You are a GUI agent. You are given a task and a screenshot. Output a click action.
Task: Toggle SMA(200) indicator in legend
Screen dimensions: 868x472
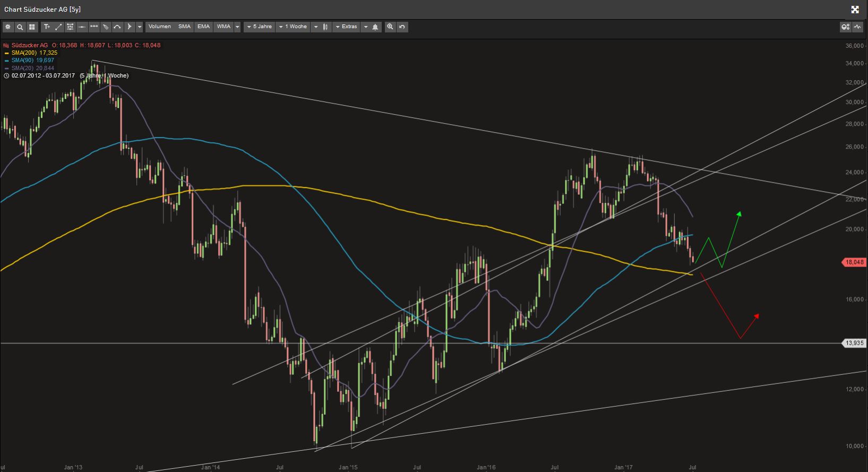tap(34, 53)
